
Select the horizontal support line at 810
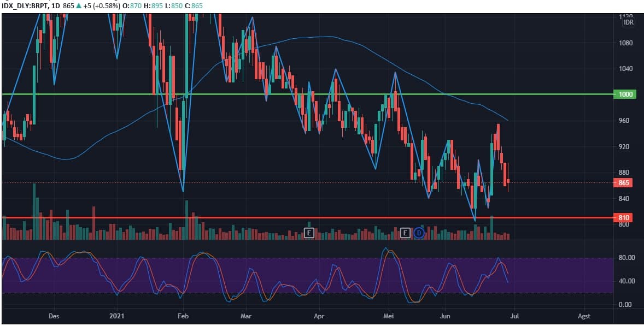tap(273, 217)
